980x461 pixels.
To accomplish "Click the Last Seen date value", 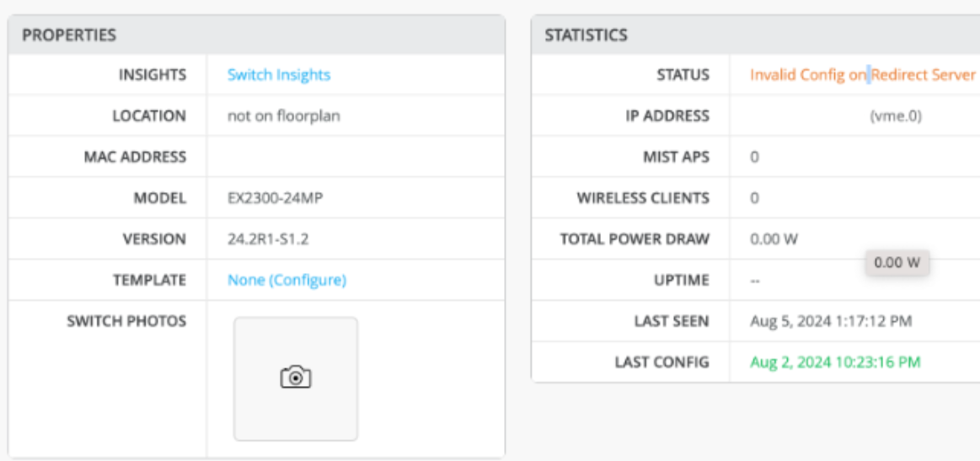I will (x=830, y=321).
